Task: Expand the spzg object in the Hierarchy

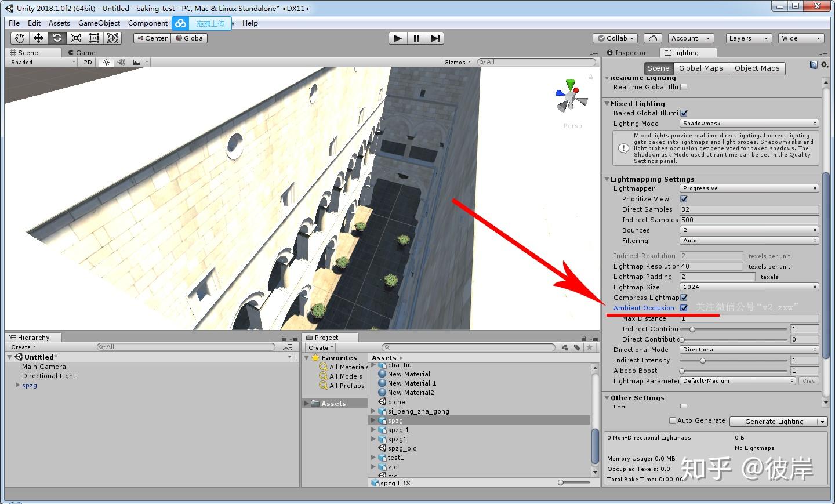Action: point(17,385)
